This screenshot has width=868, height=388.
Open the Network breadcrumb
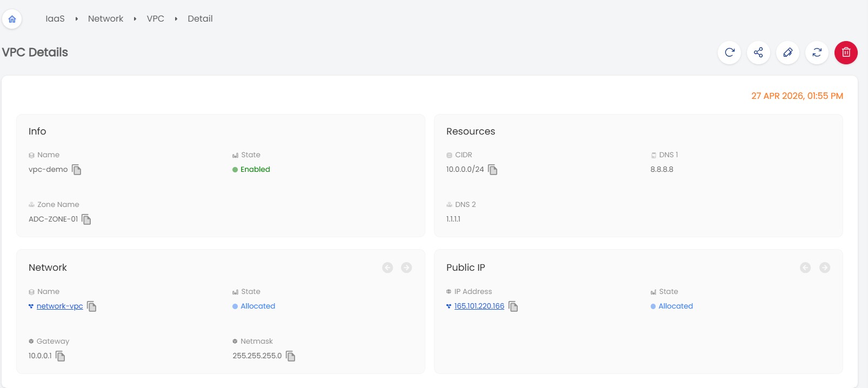tap(105, 19)
